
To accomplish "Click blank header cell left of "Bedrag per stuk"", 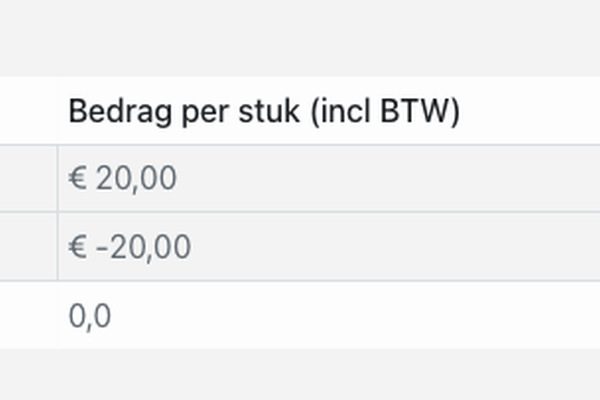I will coord(28,111).
